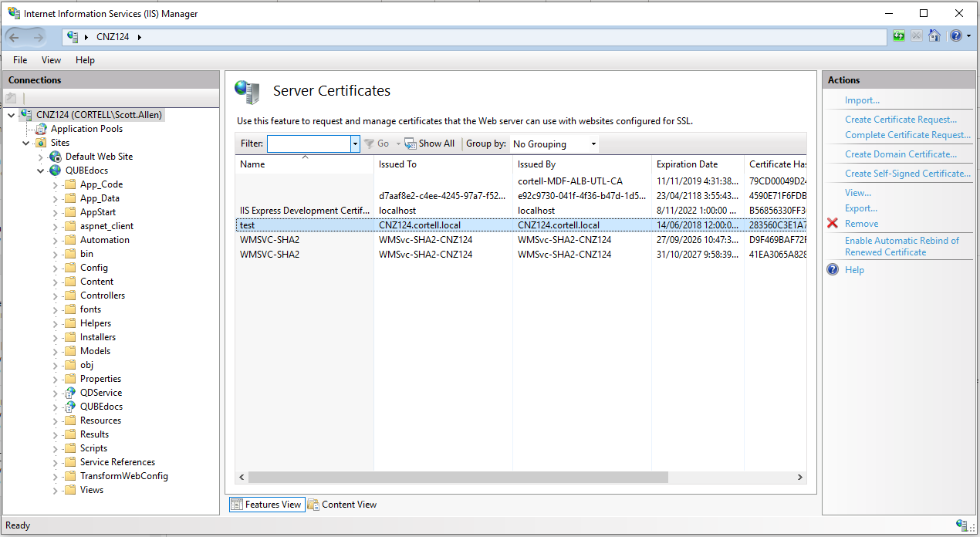
Task: Collapse the CNZ124 server node
Action: 11,115
